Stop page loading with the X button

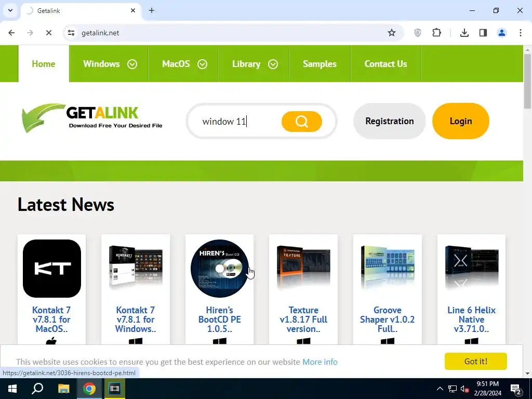(x=48, y=33)
